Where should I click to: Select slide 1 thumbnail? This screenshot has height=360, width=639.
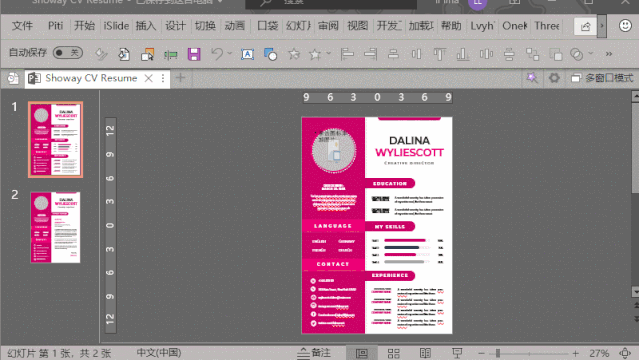[x=55, y=139]
